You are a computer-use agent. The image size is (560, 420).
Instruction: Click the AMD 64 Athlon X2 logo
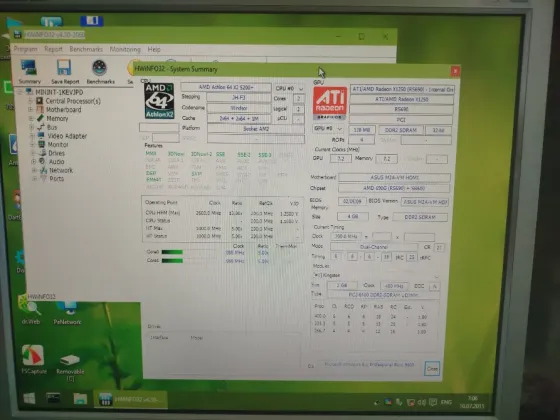pos(159,101)
